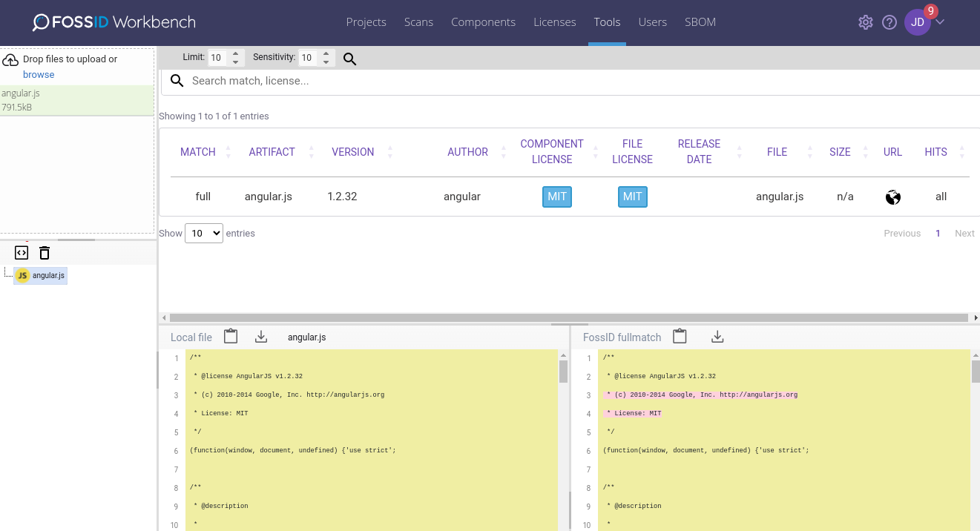The width and height of the screenshot is (980, 531).
Task: Click the 'full' match cell
Action: pyautogui.click(x=203, y=197)
